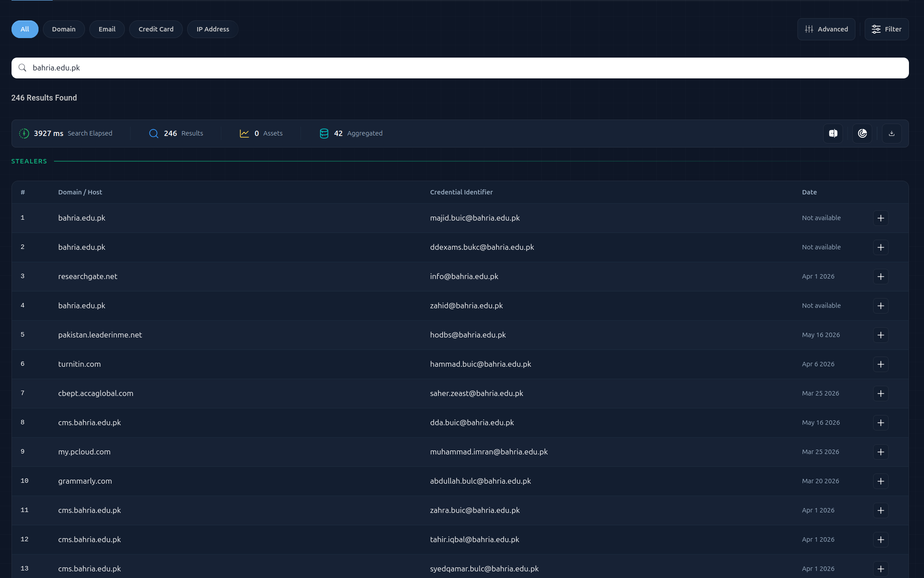This screenshot has height=578, width=924.
Task: Expand row for saher.zeast@bahria.edu.pk
Action: pyautogui.click(x=881, y=393)
